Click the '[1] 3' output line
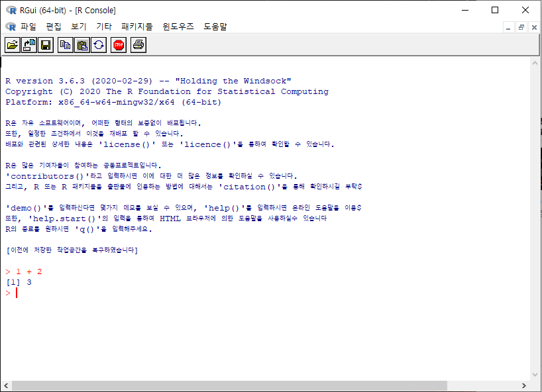This screenshot has height=392, width=542. tap(19, 282)
